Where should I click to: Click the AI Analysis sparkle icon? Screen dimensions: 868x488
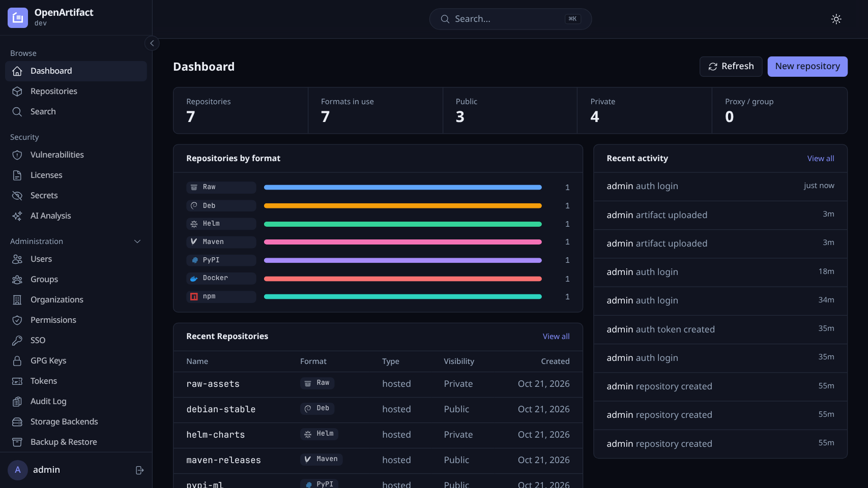pos(17,216)
